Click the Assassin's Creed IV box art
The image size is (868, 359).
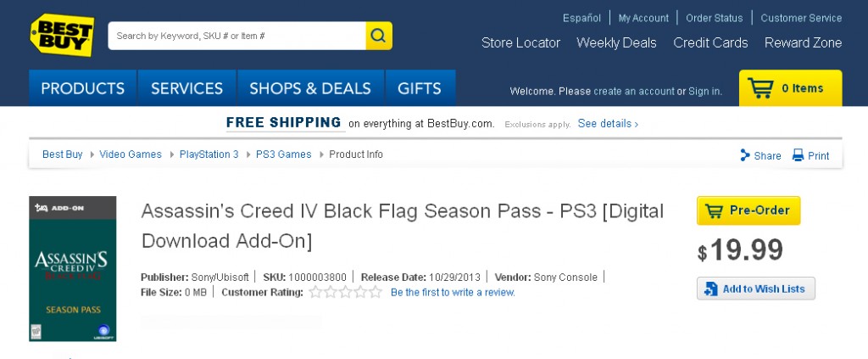[73, 268]
